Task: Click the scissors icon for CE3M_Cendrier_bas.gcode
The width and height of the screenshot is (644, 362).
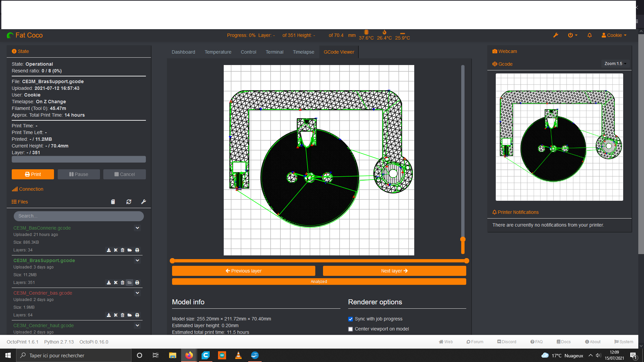Action: (116, 315)
